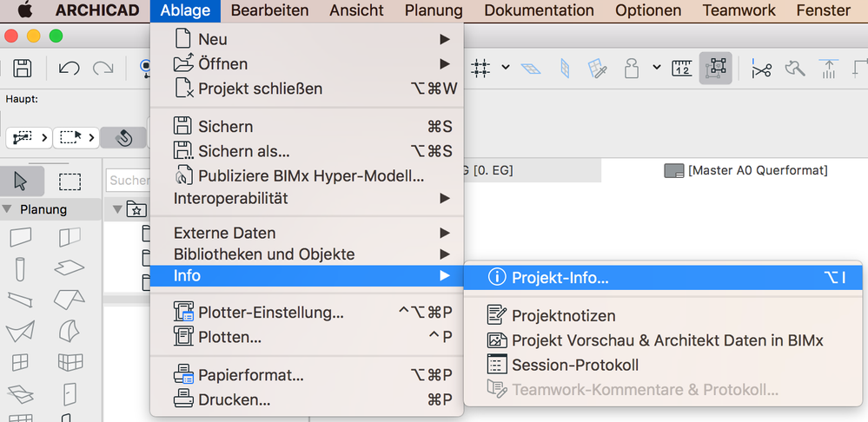Select the Marquee tool

click(70, 181)
